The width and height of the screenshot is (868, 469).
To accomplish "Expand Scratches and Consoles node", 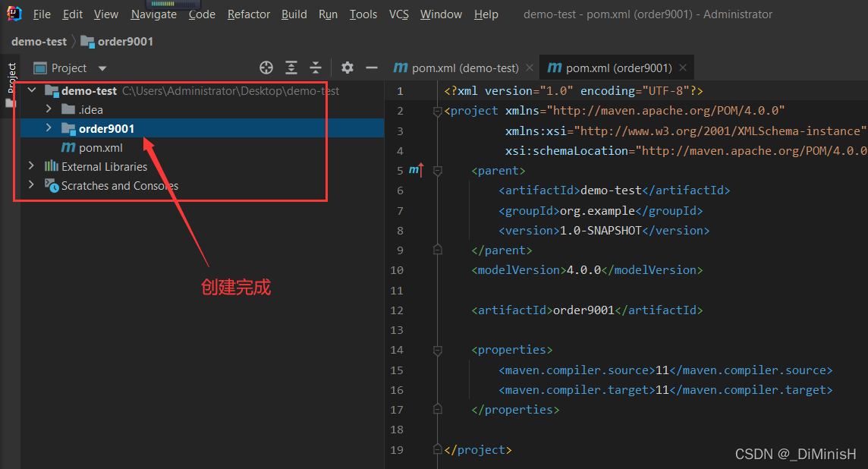I will [x=31, y=184].
